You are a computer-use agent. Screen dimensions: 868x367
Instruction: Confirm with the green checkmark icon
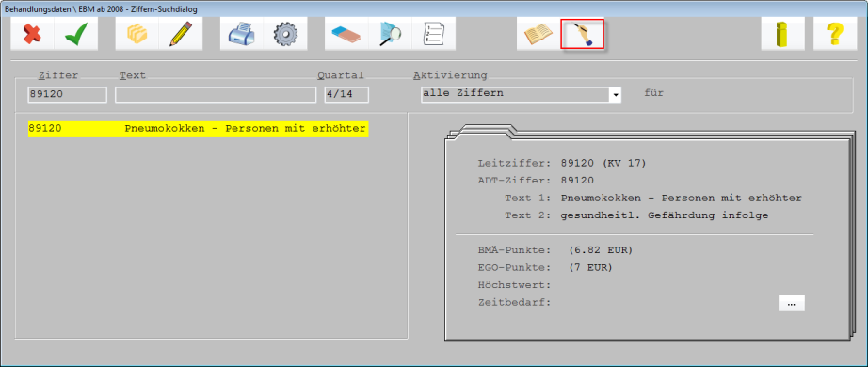tap(76, 34)
